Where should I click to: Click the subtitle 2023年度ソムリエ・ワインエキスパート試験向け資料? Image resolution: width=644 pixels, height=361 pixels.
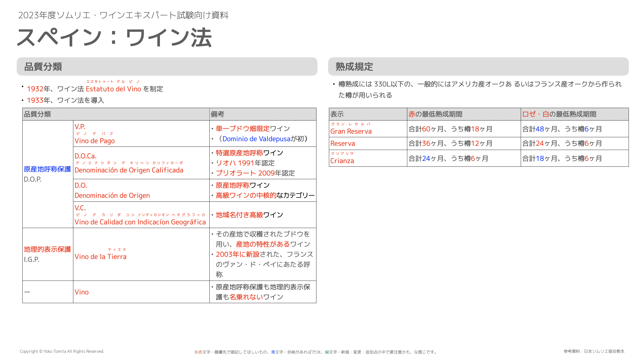123,15
